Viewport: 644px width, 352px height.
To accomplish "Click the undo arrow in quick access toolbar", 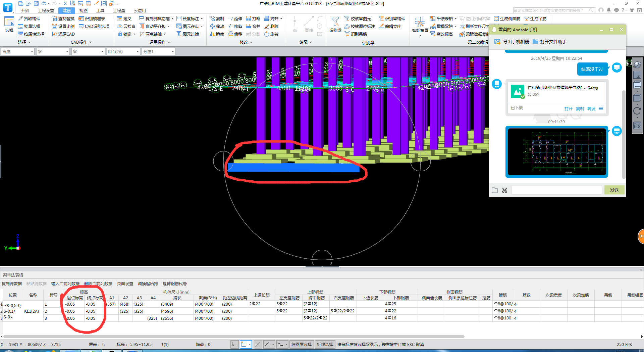I will (x=44, y=3).
